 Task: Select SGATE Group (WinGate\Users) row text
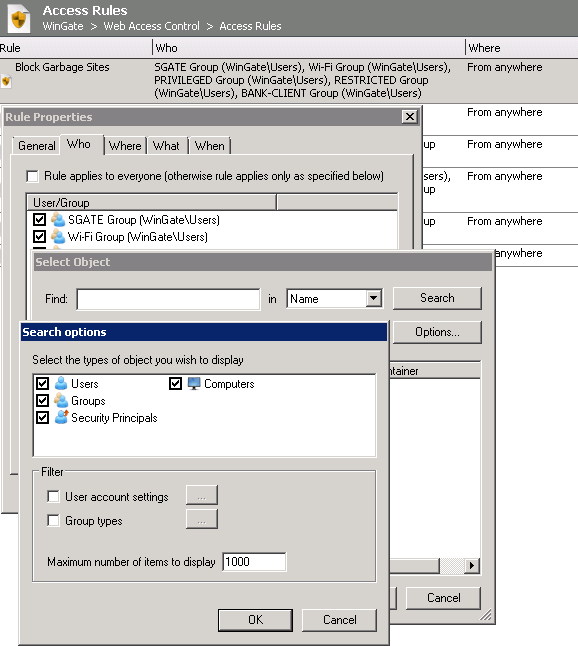pyautogui.click(x=144, y=220)
